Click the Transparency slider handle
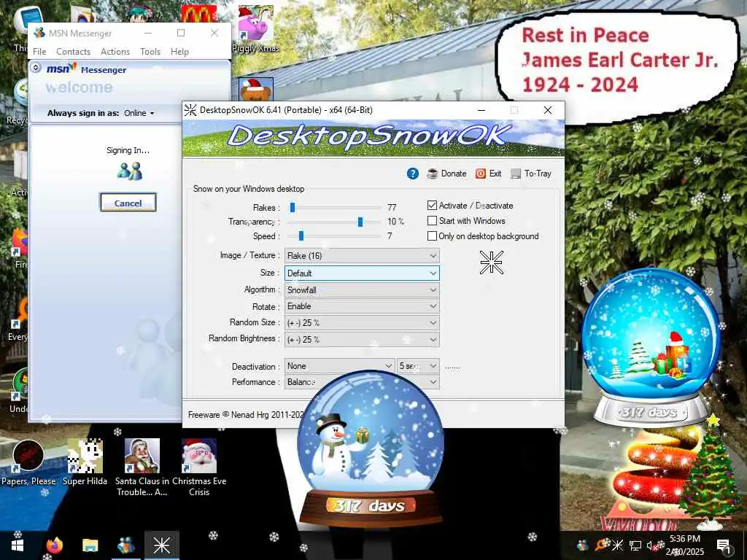 pos(360,222)
